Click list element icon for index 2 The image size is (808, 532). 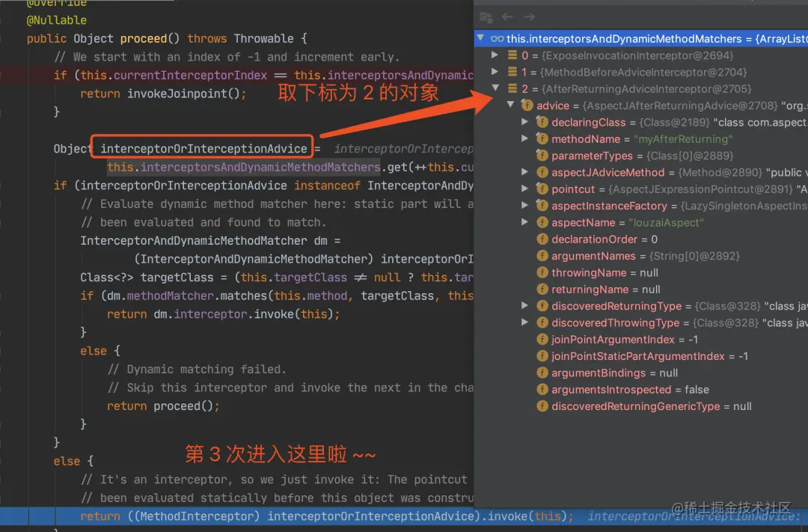pyautogui.click(x=512, y=88)
